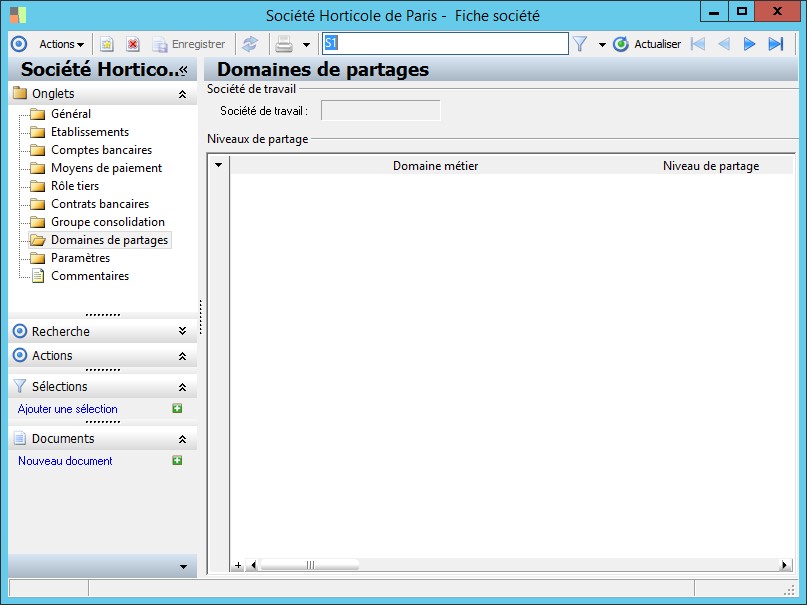Image resolution: width=807 pixels, height=605 pixels.
Task: Click the Sélections funnel icon
Action: [20, 386]
